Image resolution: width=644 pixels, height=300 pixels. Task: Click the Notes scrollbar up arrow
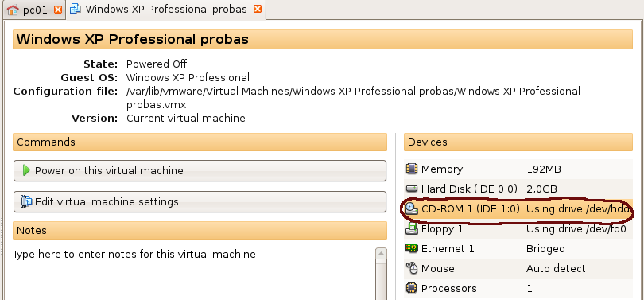point(381,254)
